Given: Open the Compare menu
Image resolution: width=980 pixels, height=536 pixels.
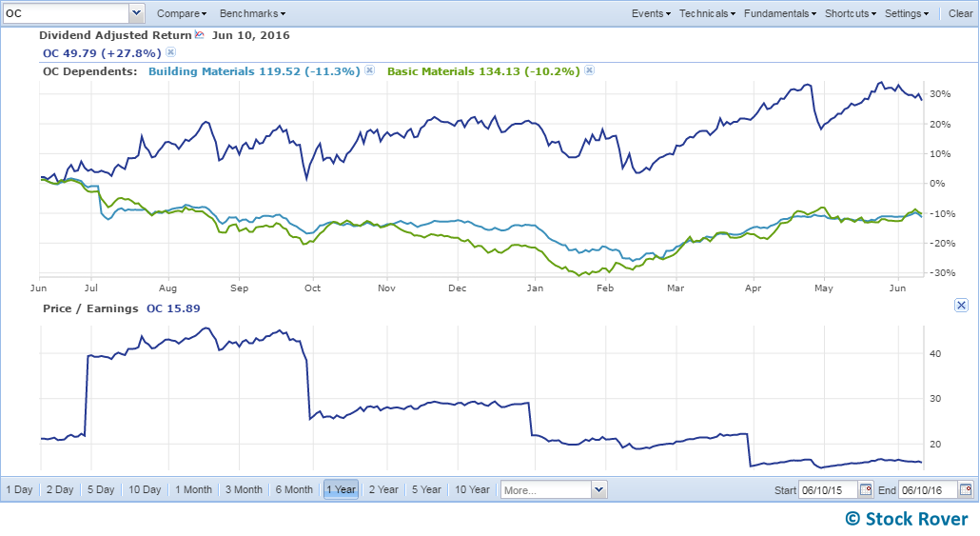Looking at the screenshot, I should pos(181,13).
